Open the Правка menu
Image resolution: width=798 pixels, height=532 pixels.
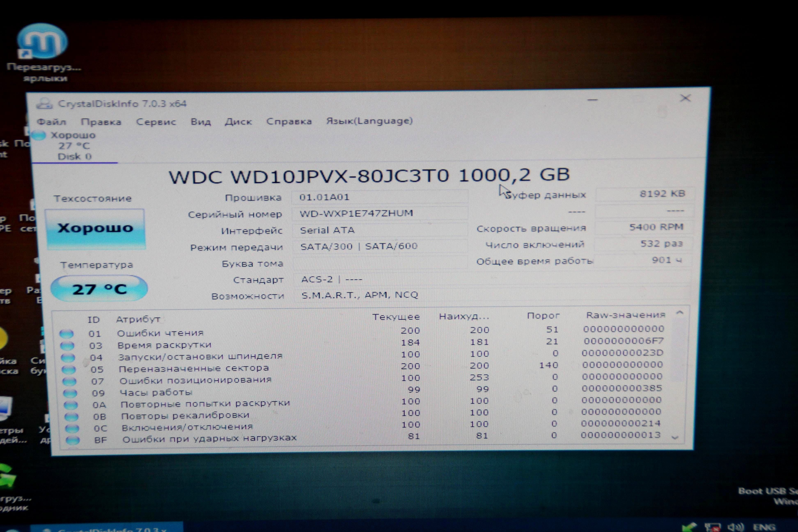[101, 122]
